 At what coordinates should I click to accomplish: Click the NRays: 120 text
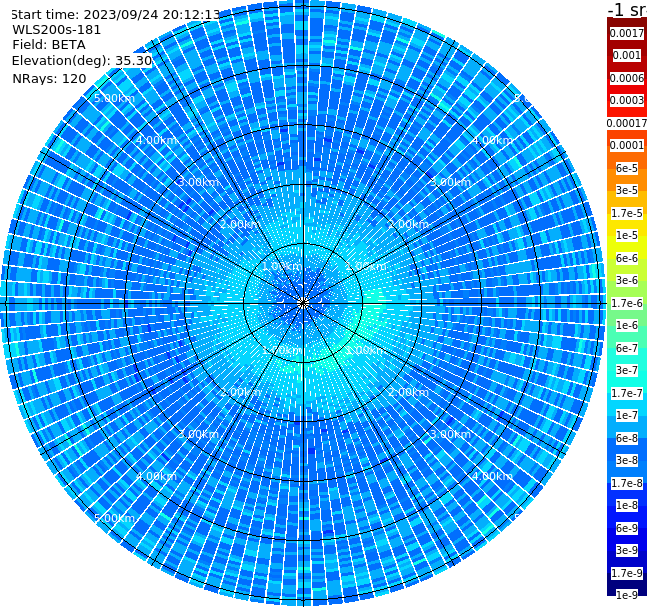(49, 78)
